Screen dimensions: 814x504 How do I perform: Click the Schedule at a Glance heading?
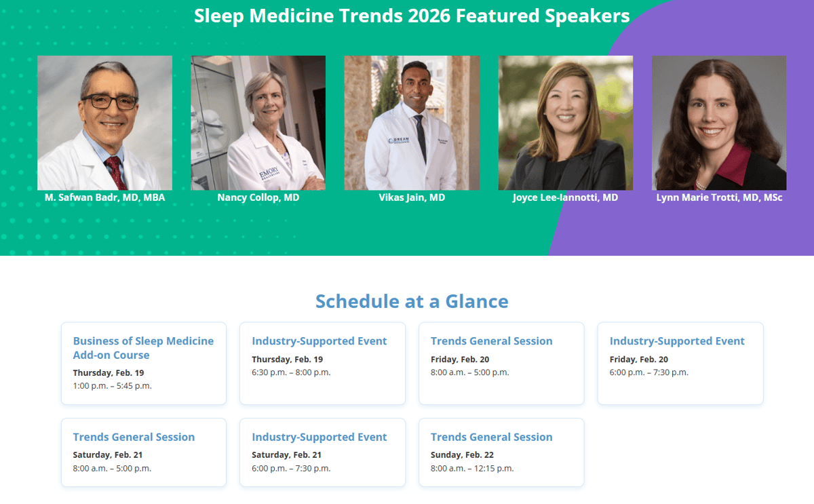point(412,301)
